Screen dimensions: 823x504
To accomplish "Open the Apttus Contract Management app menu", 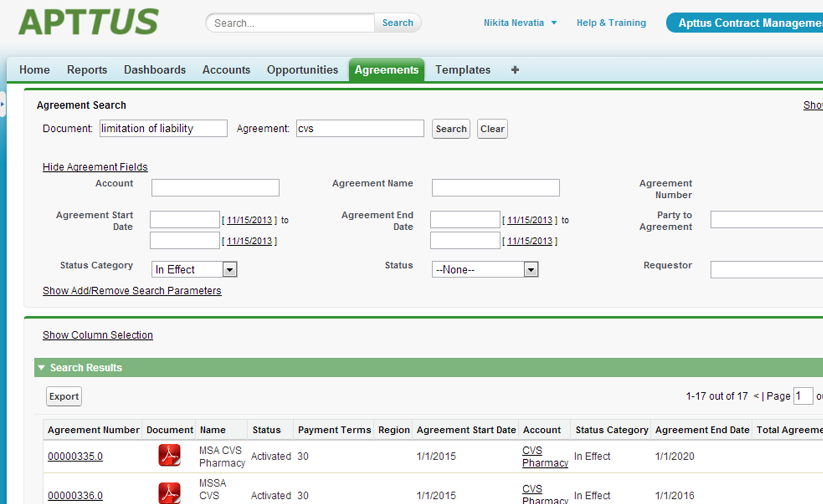I will 744,23.
